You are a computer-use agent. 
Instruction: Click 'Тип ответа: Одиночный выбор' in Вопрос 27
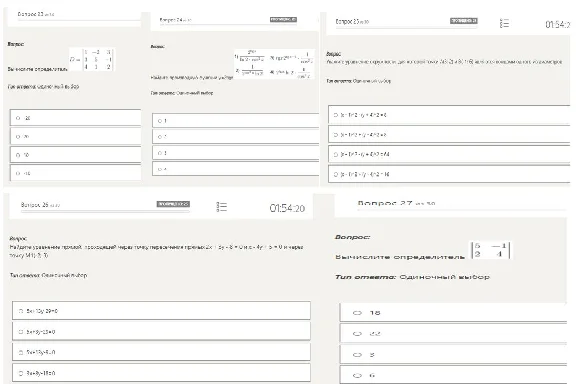412,277
